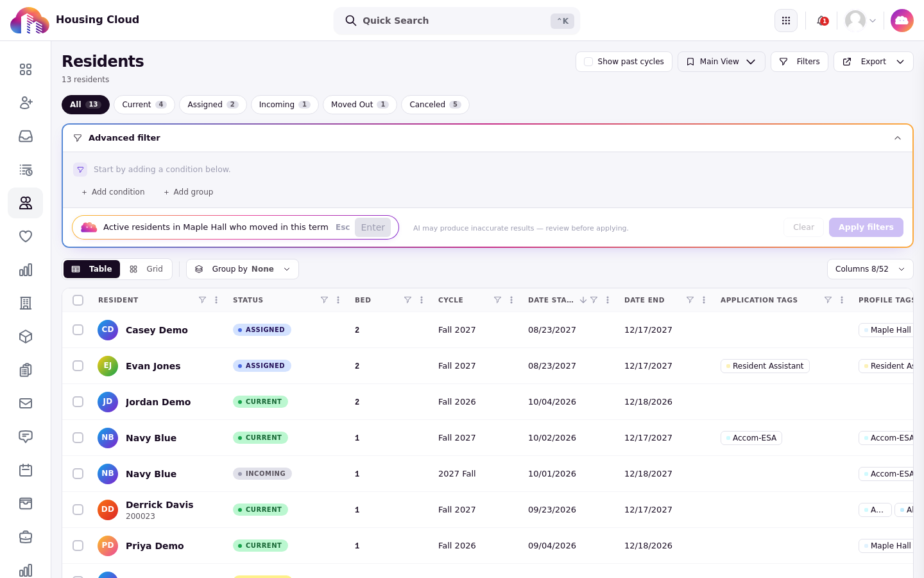Switch to the Canceled tab

pyautogui.click(x=435, y=105)
